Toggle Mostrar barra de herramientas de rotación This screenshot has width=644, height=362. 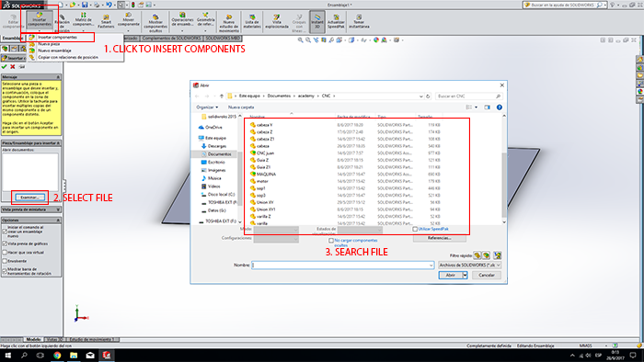pyautogui.click(x=5, y=271)
